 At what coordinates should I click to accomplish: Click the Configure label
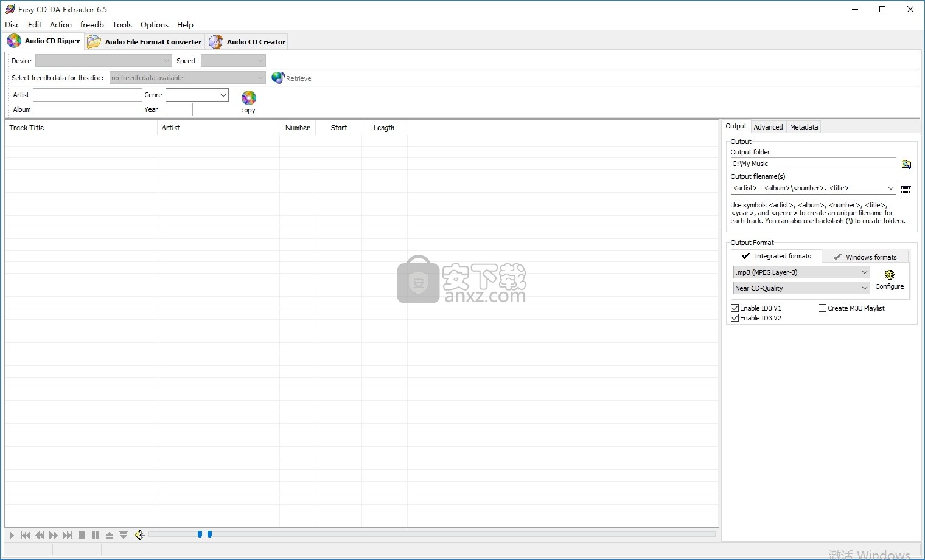point(890,286)
